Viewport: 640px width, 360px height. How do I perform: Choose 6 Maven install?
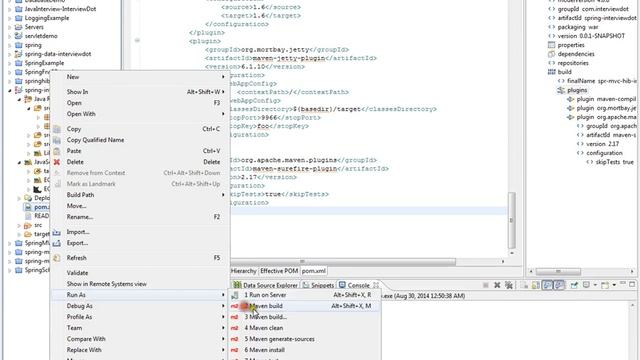(x=305, y=350)
